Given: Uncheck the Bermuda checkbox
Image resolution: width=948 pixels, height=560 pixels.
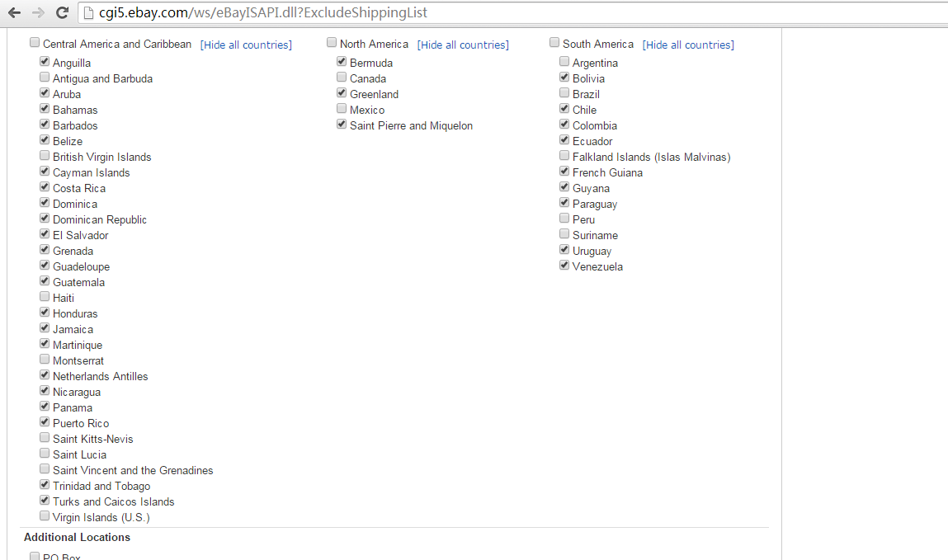Looking at the screenshot, I should point(342,62).
